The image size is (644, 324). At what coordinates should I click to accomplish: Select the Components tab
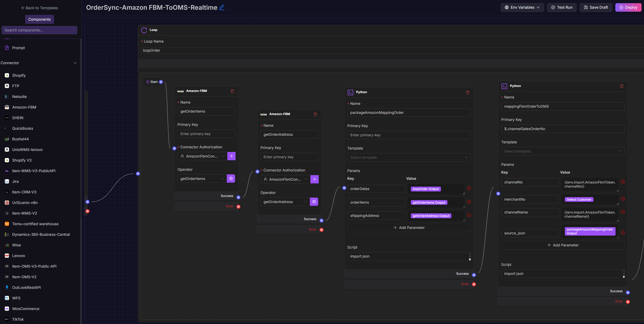click(39, 19)
